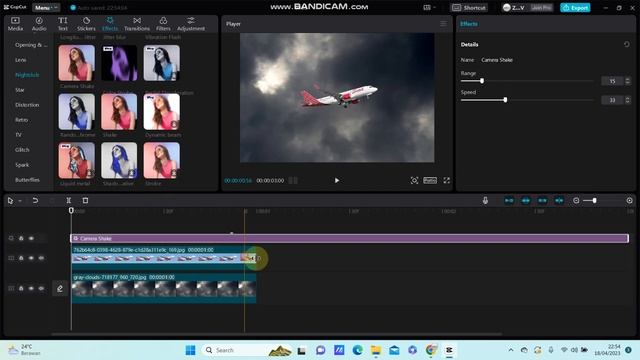Select the Star effects category
Image resolution: width=640 pixels, height=360 pixels.
20,90
